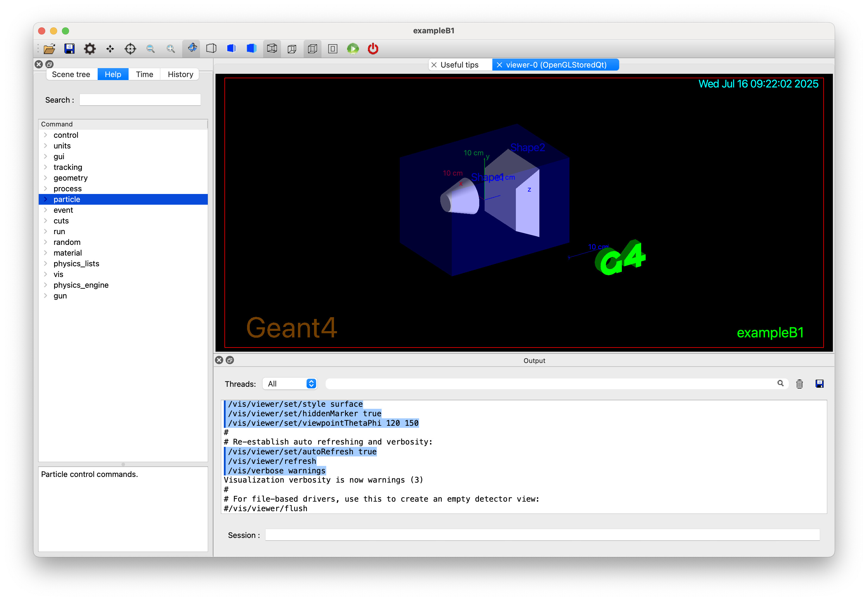This screenshot has width=868, height=601.
Task: Open the Threads dropdown set to All
Action: [290, 384]
